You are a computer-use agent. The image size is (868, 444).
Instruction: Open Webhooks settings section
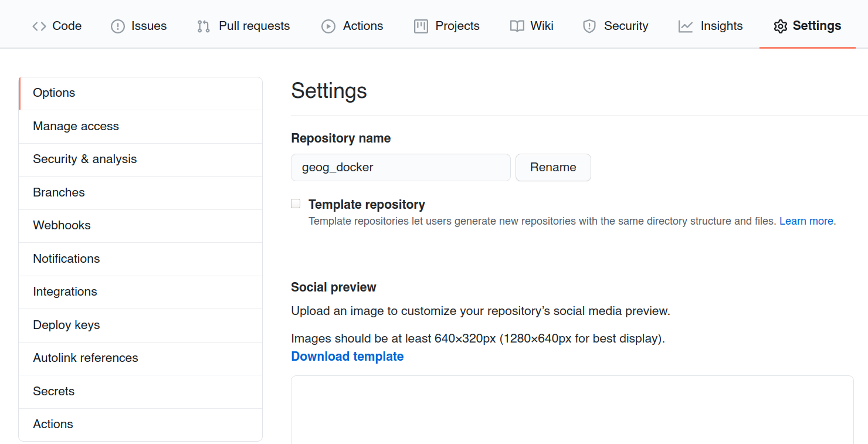[x=141, y=226]
